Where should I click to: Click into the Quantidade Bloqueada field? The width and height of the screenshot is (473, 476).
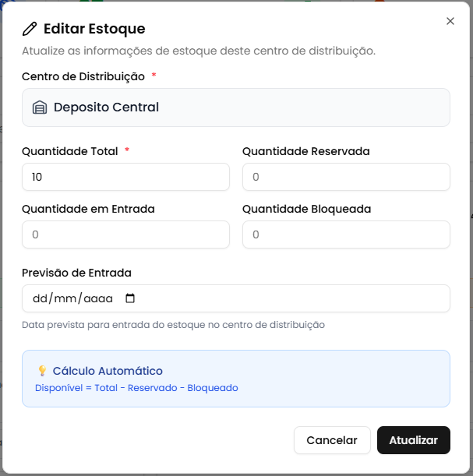click(346, 234)
